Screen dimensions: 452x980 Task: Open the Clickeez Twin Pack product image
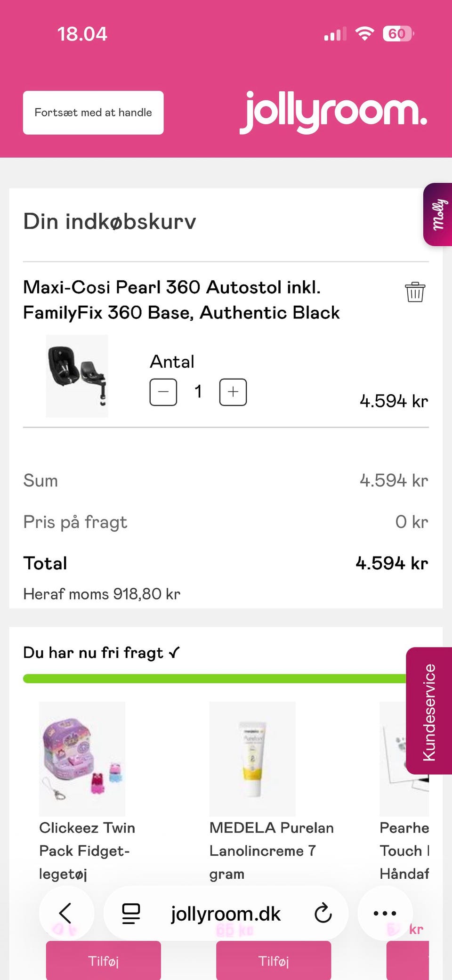82,758
